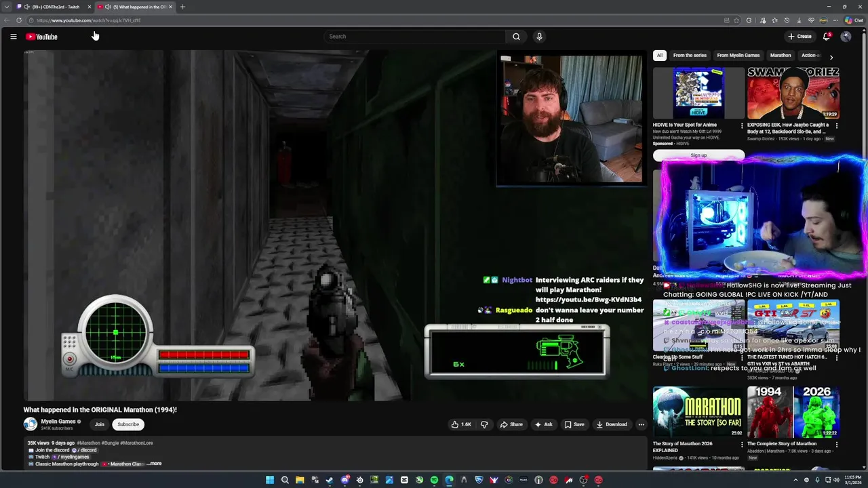This screenshot has height=488, width=868.
Task: Open the Windows Start menu
Action: point(270,480)
